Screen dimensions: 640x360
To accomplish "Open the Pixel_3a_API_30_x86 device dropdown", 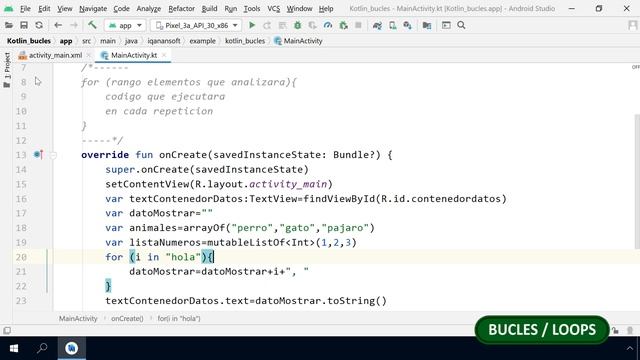I will (196, 25).
